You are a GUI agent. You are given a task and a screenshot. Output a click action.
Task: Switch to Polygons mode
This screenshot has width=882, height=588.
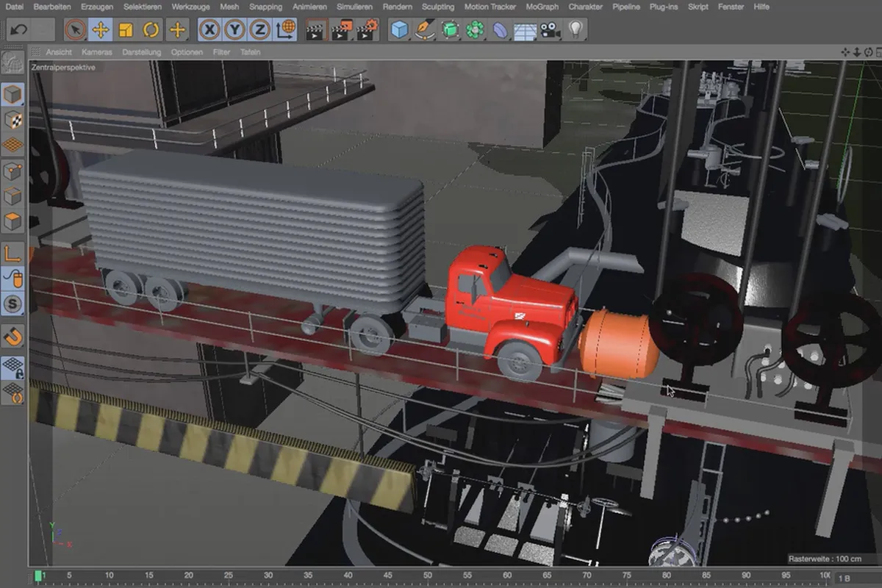pos(12,221)
